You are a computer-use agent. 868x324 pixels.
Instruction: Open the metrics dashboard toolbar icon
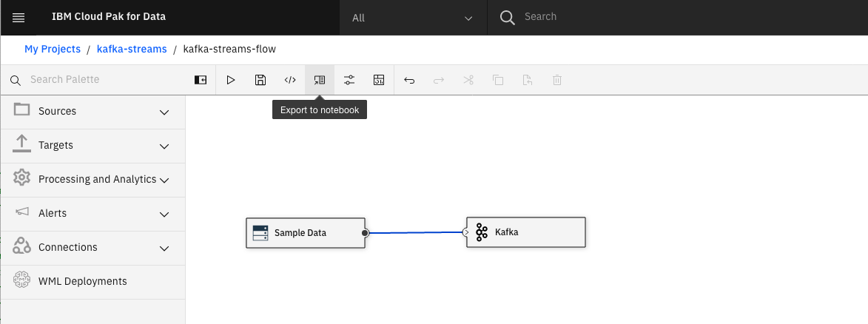(379, 81)
